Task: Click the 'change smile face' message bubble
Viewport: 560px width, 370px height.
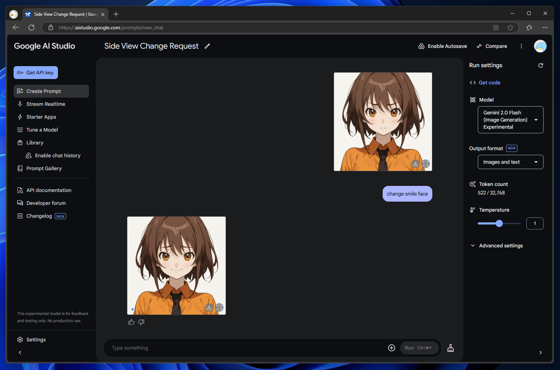Action: pos(407,194)
